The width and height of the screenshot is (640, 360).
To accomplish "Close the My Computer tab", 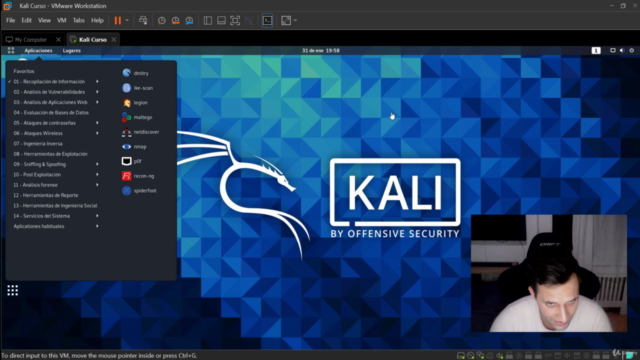I will 58,40.
